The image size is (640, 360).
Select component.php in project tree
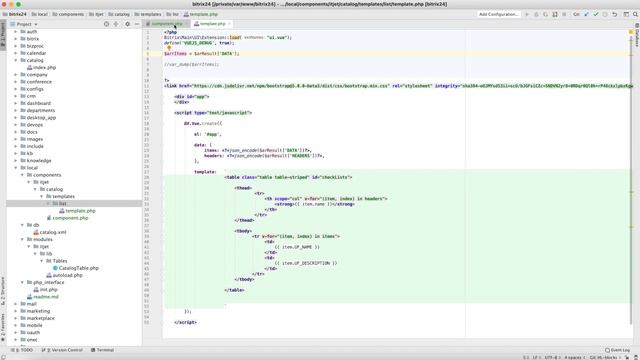coord(67,218)
